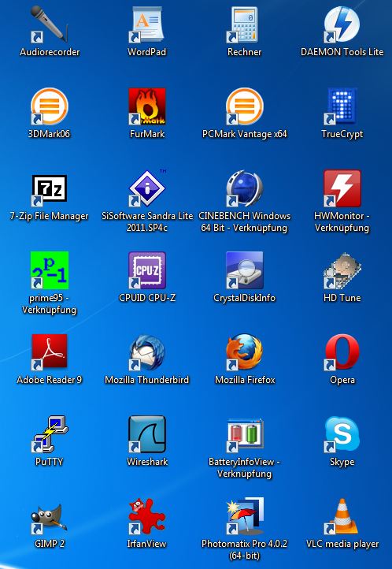
Task: Open the HD Tune hard-drive icon
Action: coord(342,270)
